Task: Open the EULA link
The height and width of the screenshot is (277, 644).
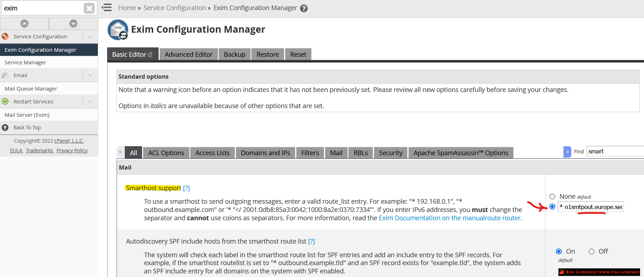Action: tap(17, 151)
